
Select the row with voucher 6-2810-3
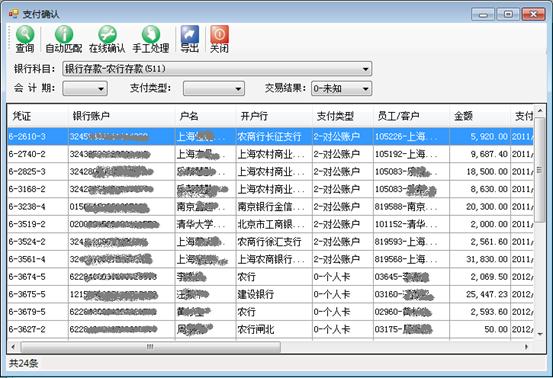[270, 136]
